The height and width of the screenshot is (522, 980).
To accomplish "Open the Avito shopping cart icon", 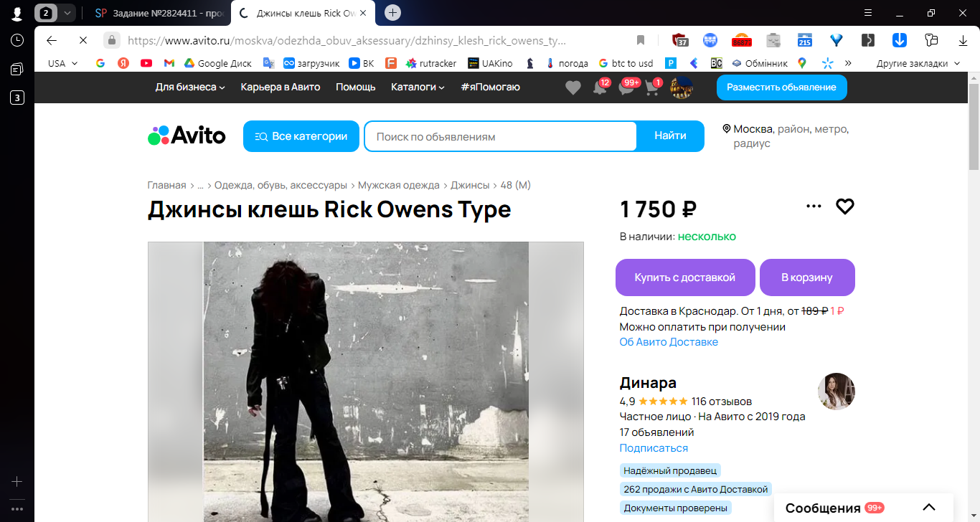I will pyautogui.click(x=652, y=87).
